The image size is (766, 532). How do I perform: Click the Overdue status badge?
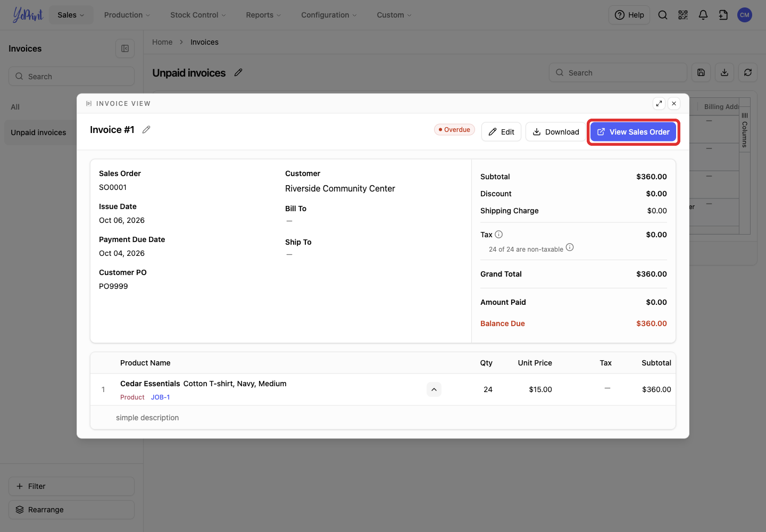pyautogui.click(x=454, y=130)
